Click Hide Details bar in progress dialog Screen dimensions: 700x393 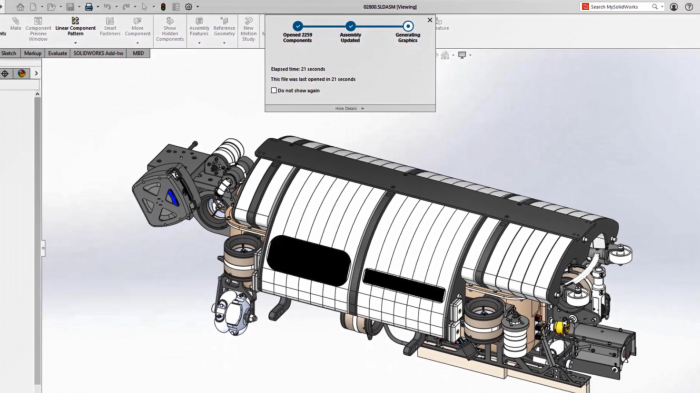click(350, 108)
